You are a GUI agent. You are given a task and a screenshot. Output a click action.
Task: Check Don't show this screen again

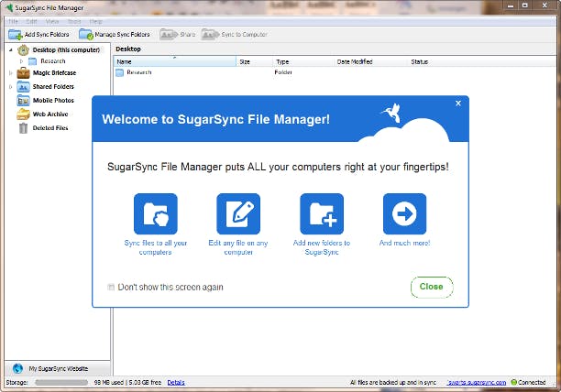pos(111,287)
